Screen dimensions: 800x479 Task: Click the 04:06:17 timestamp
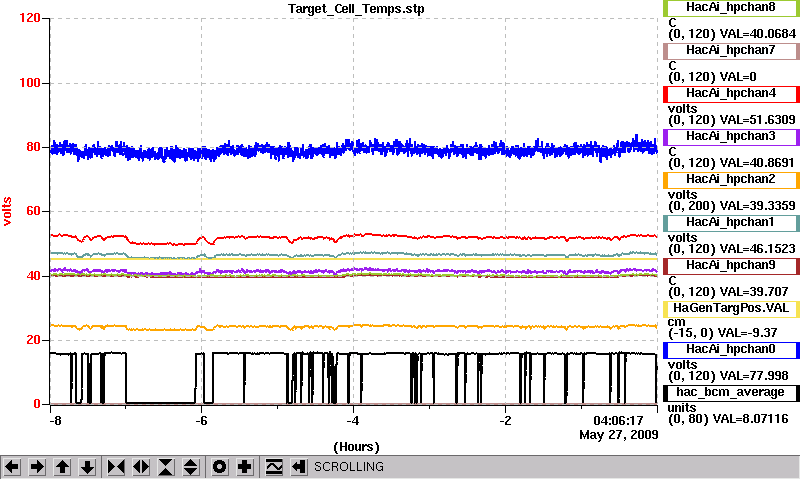point(618,421)
